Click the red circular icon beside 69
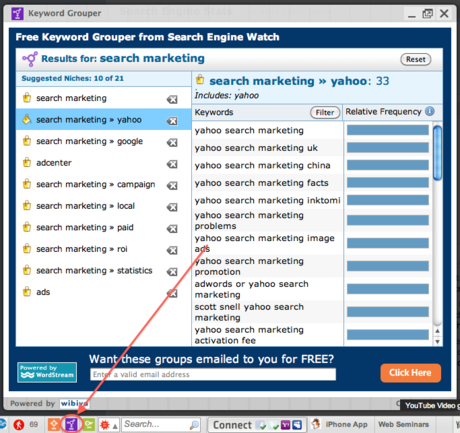The width and height of the screenshot is (460, 433). tap(19, 424)
